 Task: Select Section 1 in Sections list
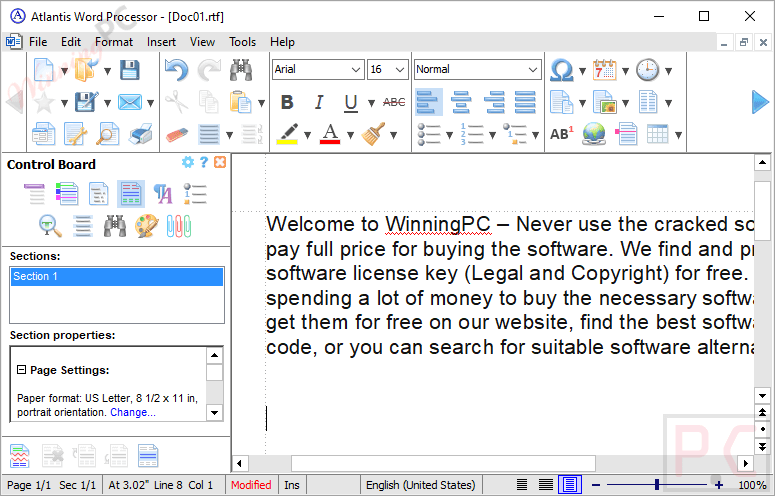[x=117, y=276]
